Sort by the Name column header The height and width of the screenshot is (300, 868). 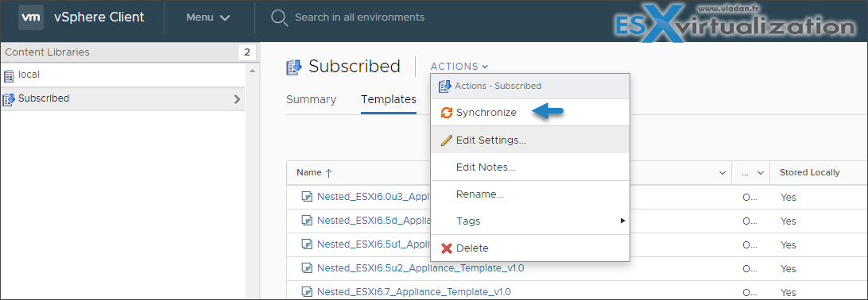click(x=314, y=172)
